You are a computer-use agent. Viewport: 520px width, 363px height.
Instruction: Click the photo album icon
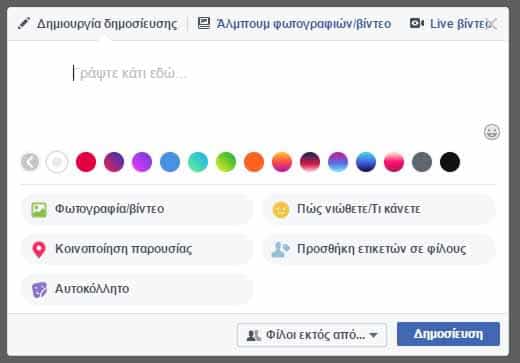point(204,23)
